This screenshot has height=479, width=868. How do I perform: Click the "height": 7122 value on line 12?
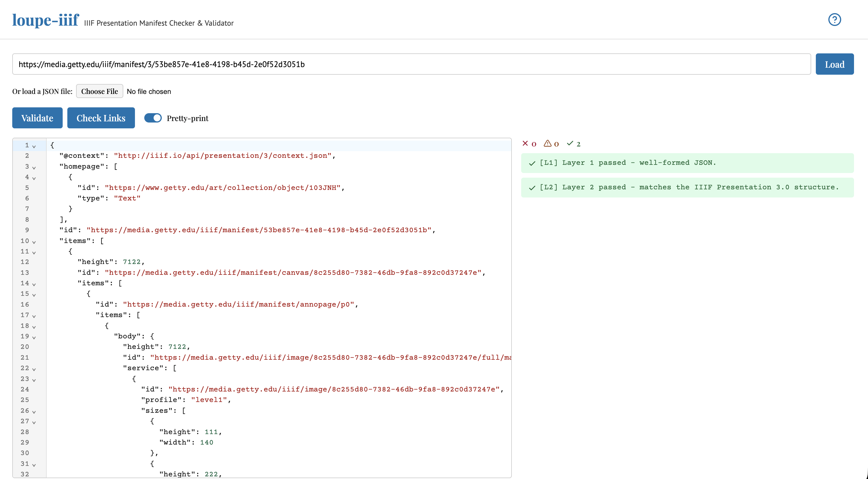(131, 262)
